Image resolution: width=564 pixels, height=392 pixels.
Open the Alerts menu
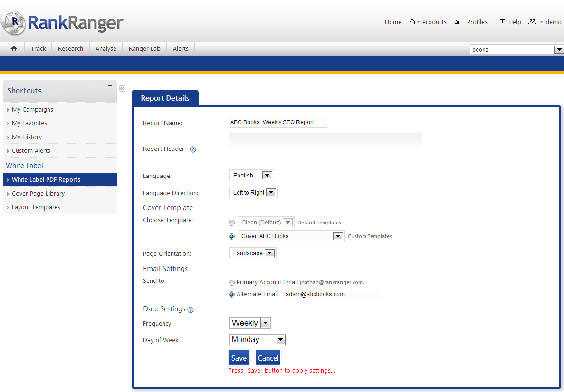(181, 48)
